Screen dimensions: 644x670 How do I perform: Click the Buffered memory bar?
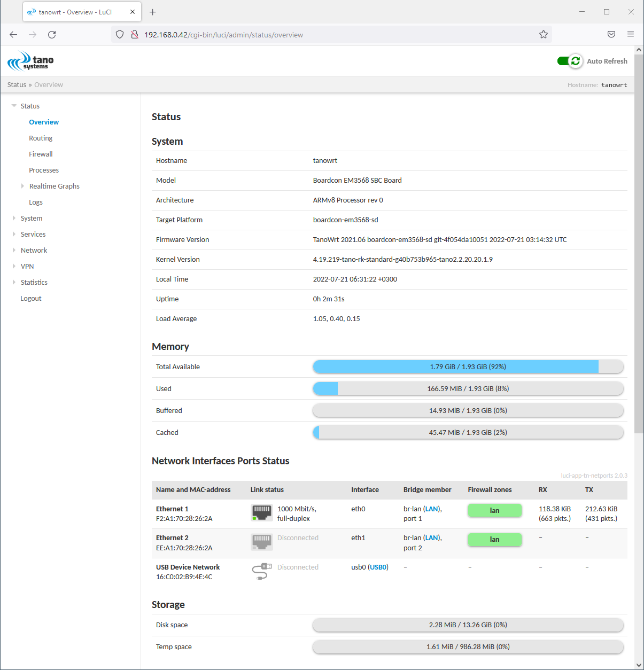468,410
